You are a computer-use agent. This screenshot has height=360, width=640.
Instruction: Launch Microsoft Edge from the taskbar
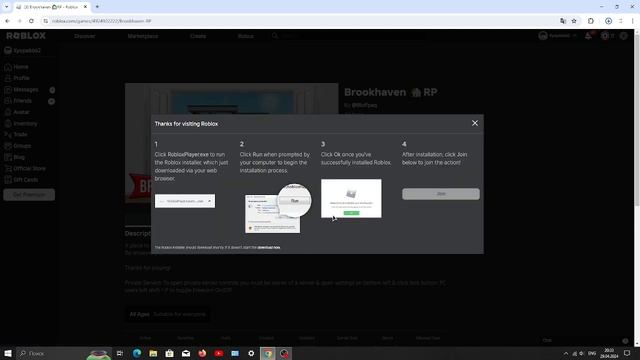click(x=137, y=353)
